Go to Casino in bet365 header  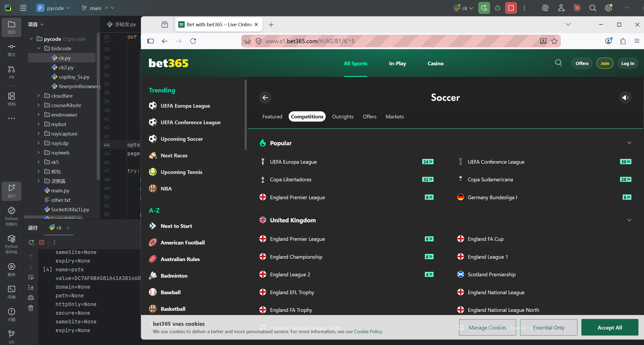(x=435, y=63)
